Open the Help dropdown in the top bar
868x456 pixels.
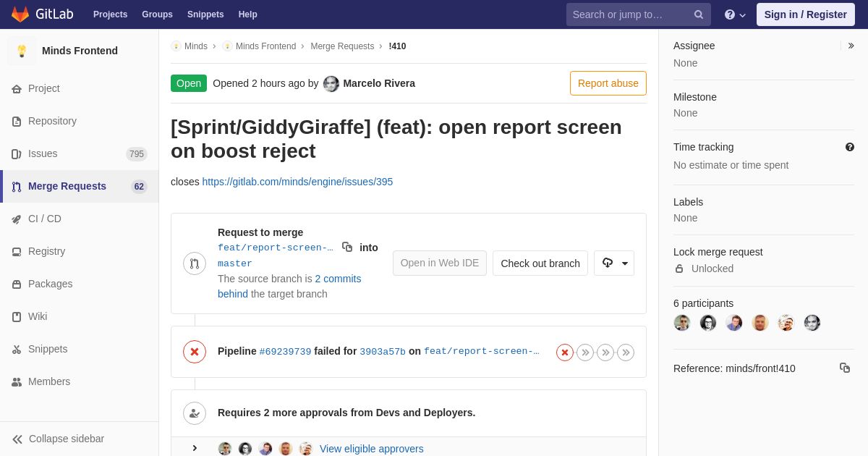coord(735,14)
